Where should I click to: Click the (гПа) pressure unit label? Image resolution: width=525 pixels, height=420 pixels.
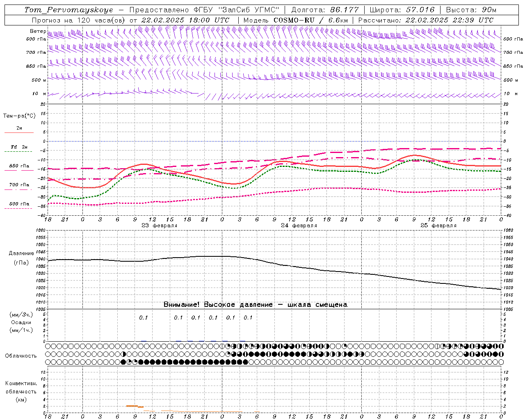[x=21, y=262]
